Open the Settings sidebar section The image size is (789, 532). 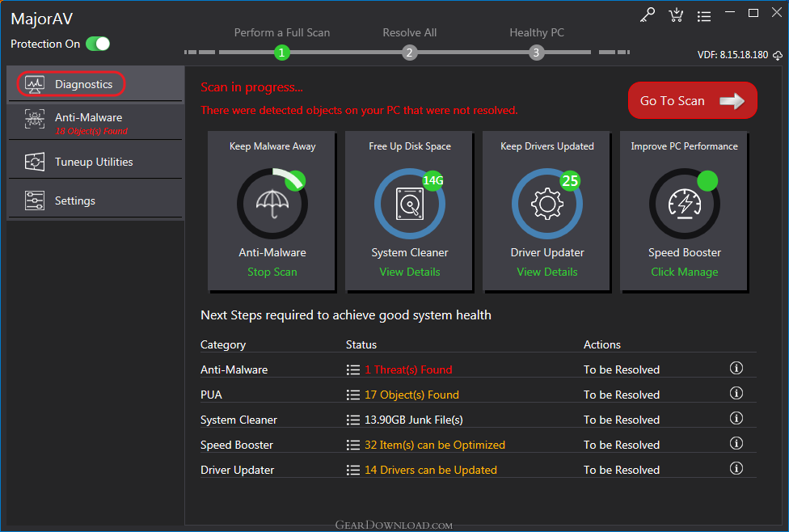pyautogui.click(x=95, y=201)
